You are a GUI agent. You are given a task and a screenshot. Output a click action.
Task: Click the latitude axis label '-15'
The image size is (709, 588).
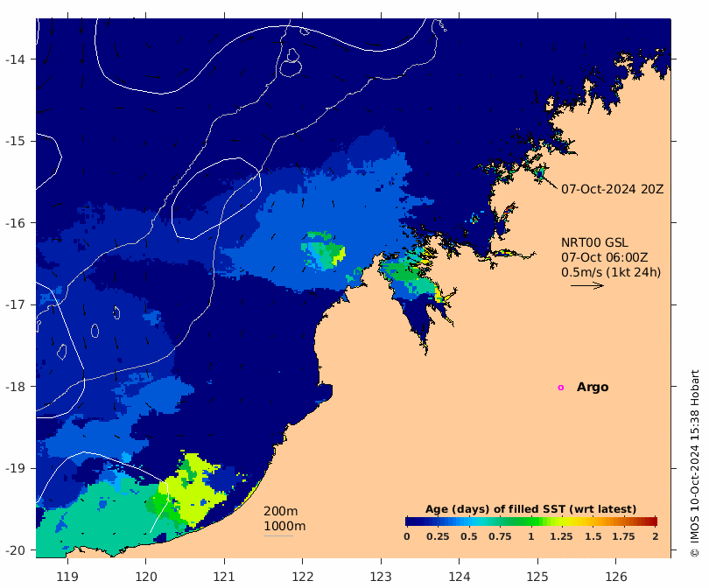[x=15, y=141]
